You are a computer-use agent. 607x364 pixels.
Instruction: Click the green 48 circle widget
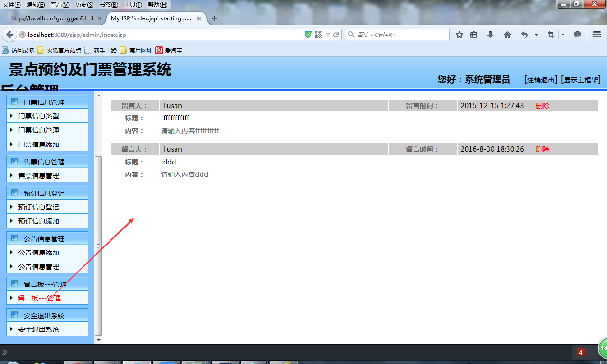point(603,348)
